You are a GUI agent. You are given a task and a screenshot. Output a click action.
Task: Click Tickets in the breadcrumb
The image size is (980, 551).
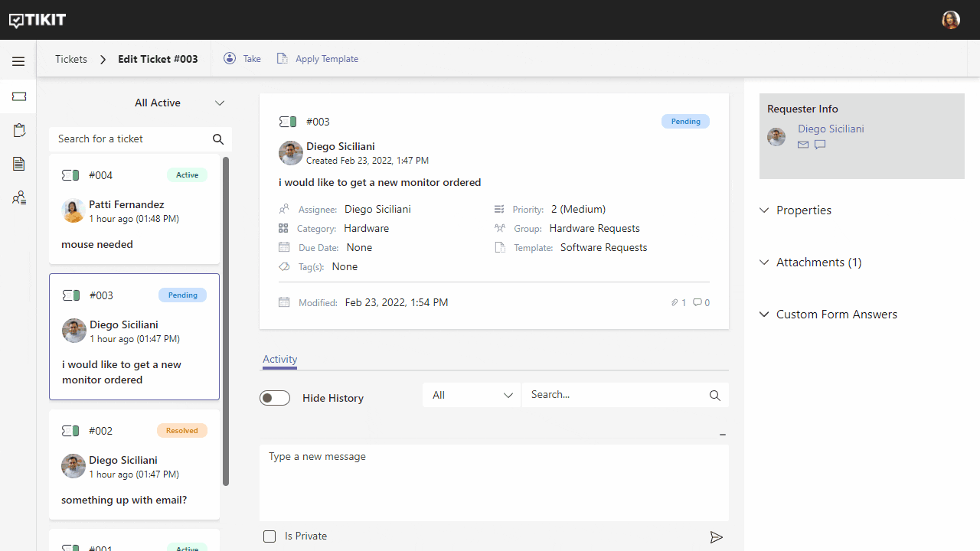point(71,59)
